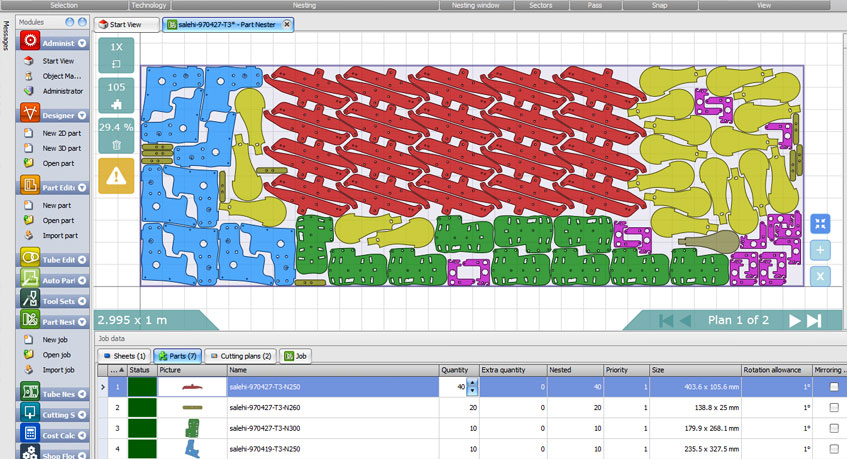
Task: Go to the next nesting plan
Action: 795,321
